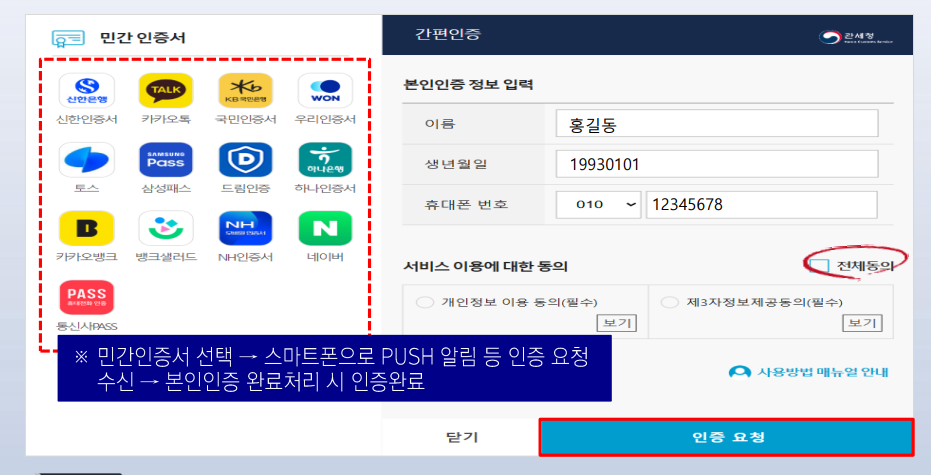Image resolution: width=931 pixels, height=475 pixels.
Task: Click the 휴대폰 번호 label
Action: click(466, 204)
